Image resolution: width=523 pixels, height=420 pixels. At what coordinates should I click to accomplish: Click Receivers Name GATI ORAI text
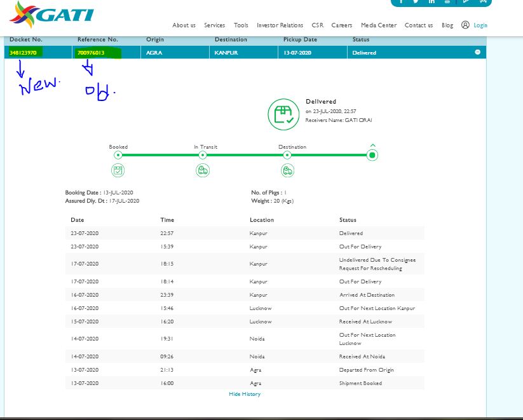(x=339, y=120)
